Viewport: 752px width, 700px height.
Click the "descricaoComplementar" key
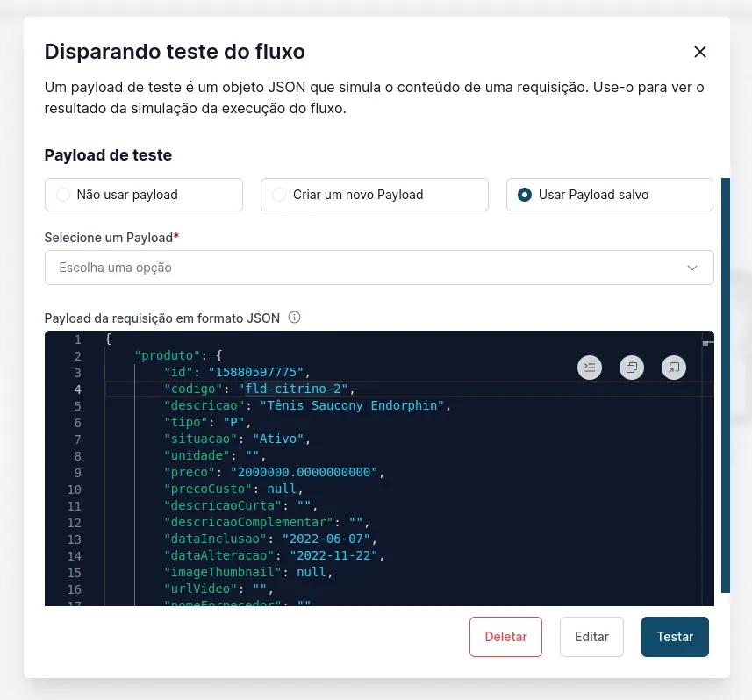(248, 522)
